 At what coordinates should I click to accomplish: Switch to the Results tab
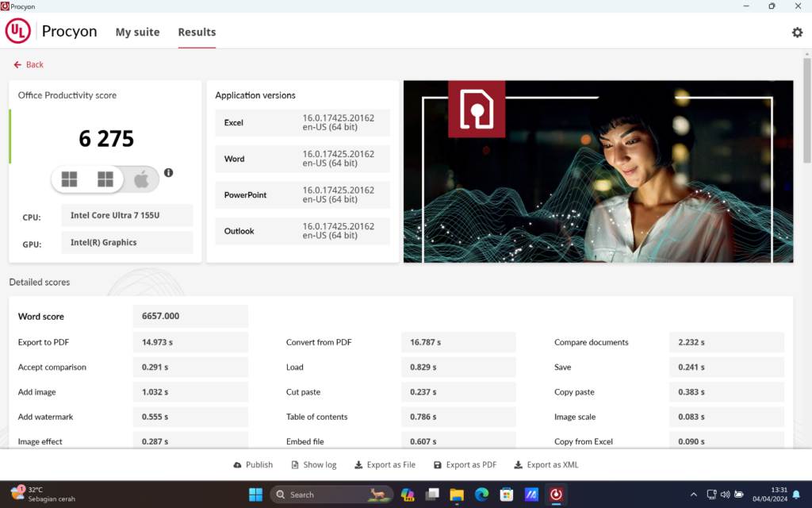click(196, 32)
